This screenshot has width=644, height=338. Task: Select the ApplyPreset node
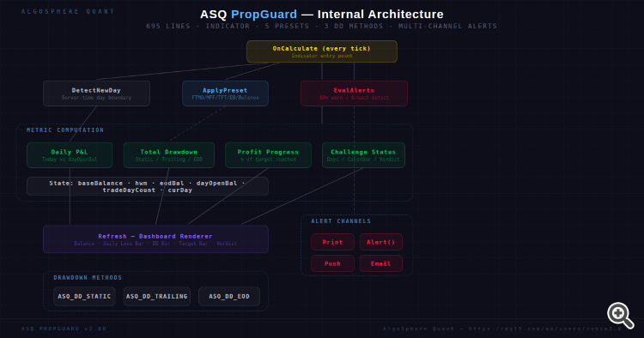225,94
